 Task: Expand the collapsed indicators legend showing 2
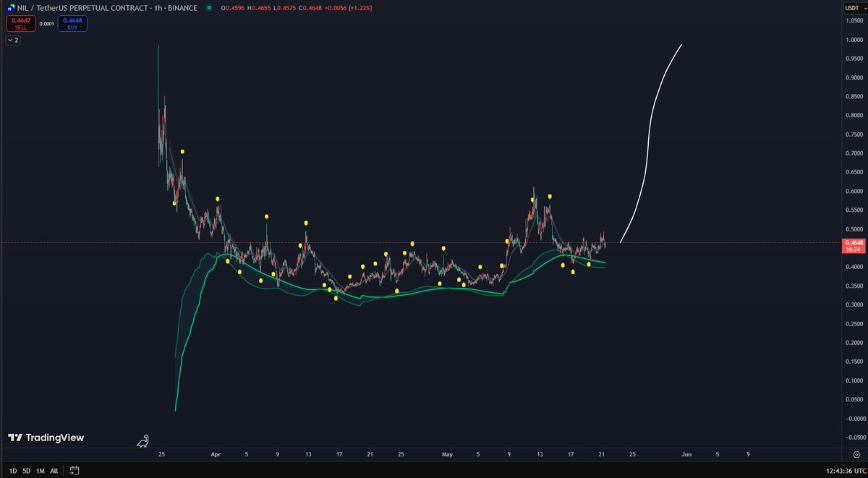(12, 40)
